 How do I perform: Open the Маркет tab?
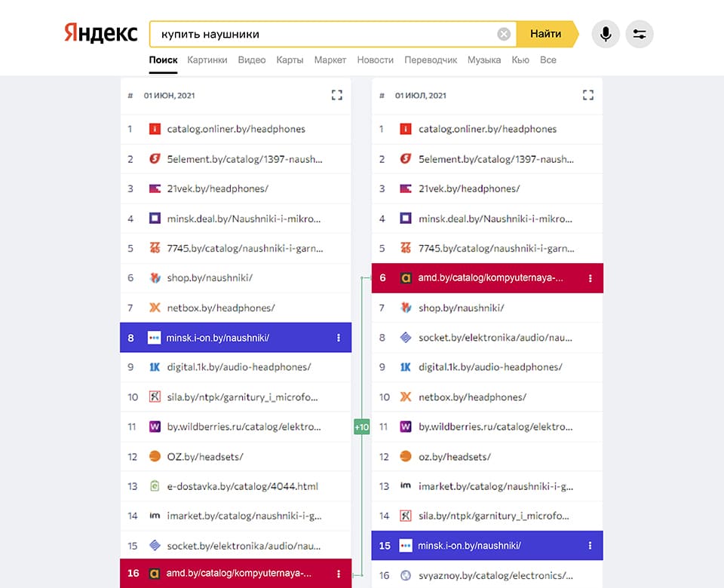pos(330,60)
